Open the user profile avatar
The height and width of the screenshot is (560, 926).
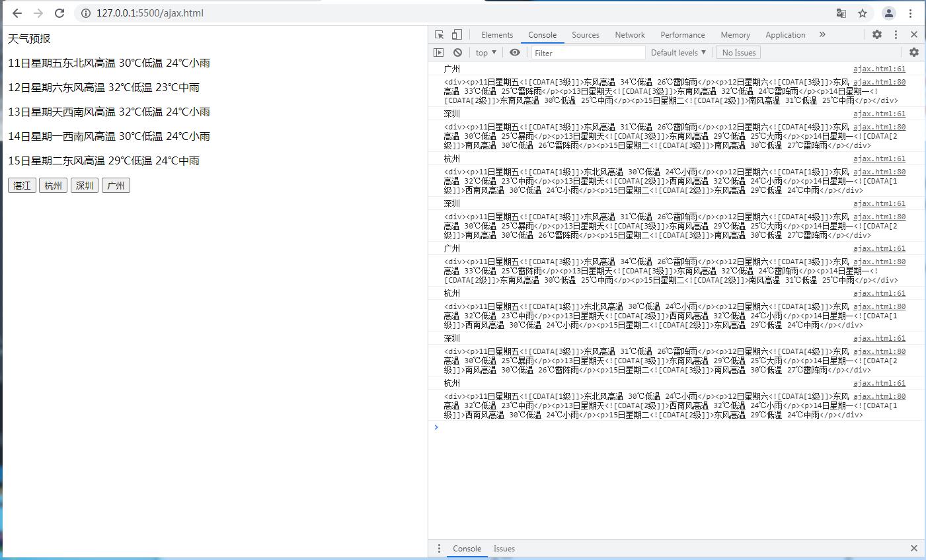click(889, 13)
